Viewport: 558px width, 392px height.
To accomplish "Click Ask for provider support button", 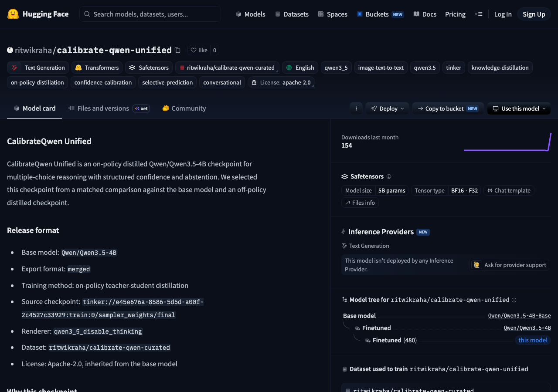I will 509,265.
